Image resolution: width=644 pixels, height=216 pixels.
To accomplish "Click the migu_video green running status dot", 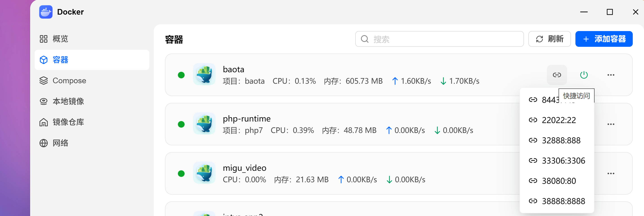I will coord(181,173).
